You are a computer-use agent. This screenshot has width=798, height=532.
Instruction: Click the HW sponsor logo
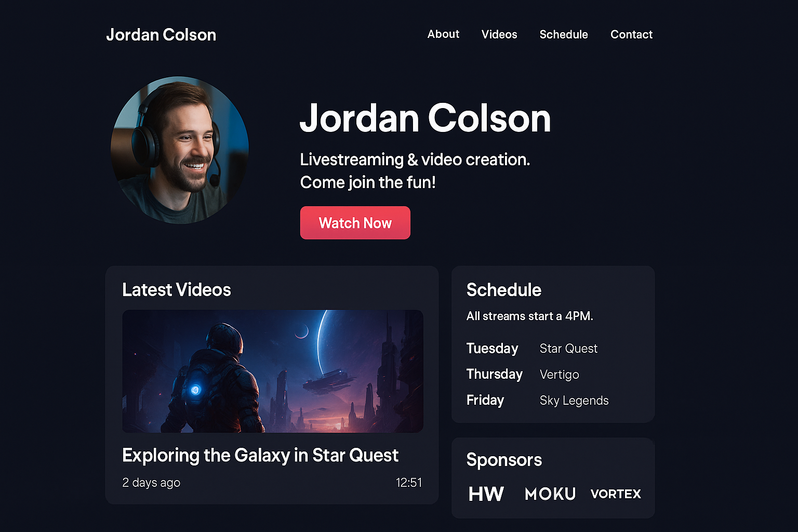[x=486, y=494]
